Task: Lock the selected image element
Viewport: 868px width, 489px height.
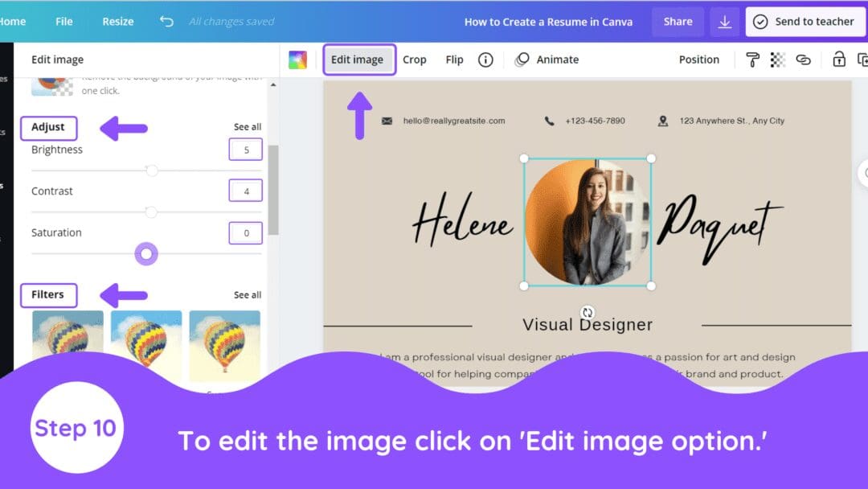Action: click(x=838, y=59)
